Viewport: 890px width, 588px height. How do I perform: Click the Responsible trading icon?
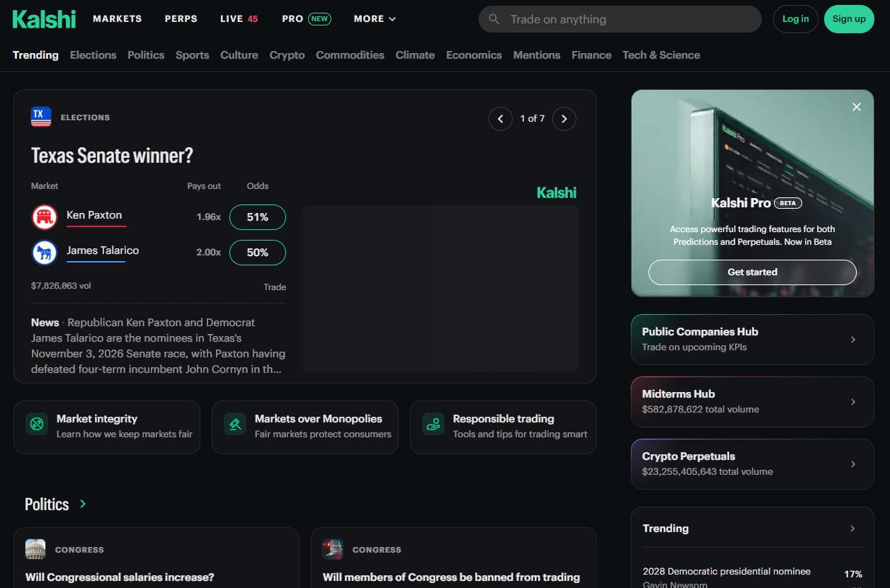click(x=433, y=425)
